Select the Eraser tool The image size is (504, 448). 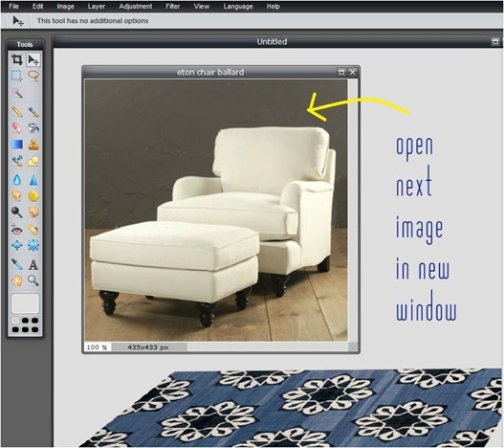(17, 127)
